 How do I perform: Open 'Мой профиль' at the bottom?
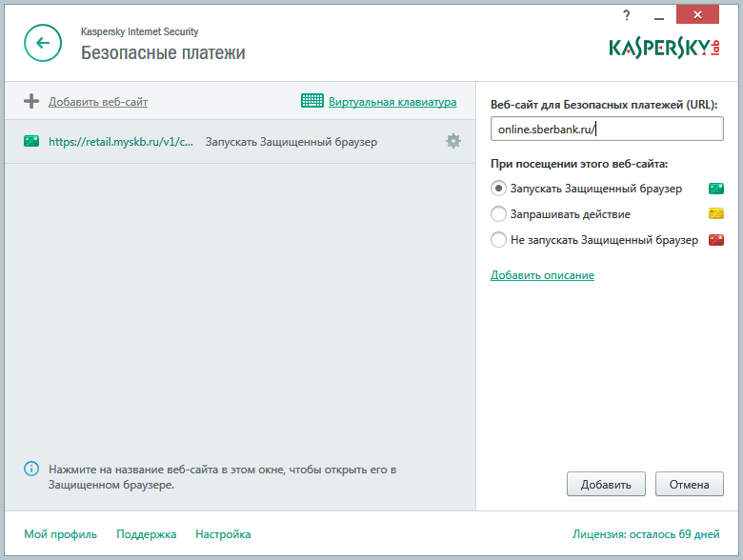click(x=61, y=534)
